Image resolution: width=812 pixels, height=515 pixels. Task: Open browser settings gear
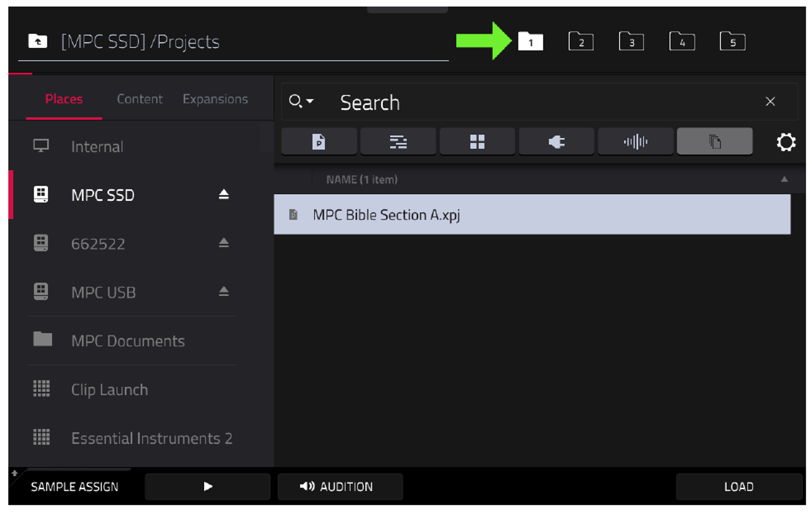click(786, 142)
